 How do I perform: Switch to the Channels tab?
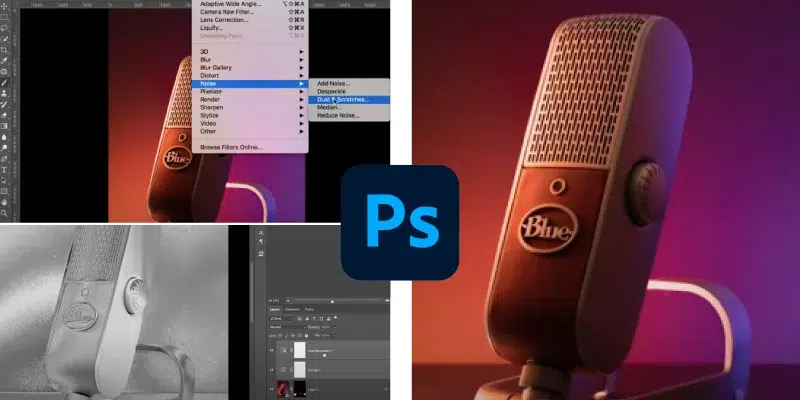292,310
